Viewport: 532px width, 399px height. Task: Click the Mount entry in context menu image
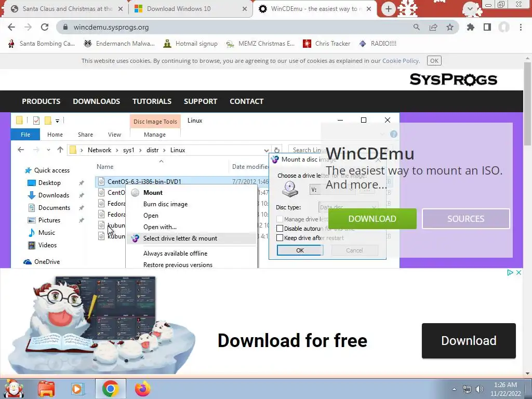point(153,193)
